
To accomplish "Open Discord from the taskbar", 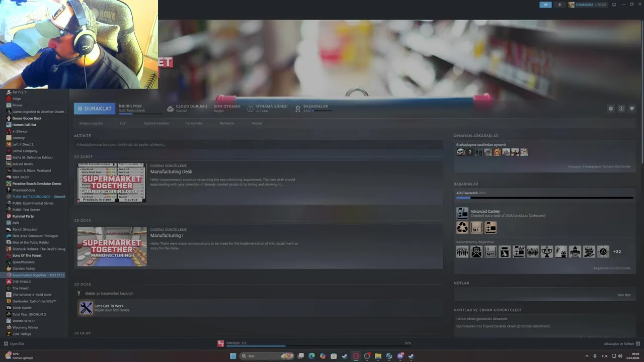I will [400, 356].
